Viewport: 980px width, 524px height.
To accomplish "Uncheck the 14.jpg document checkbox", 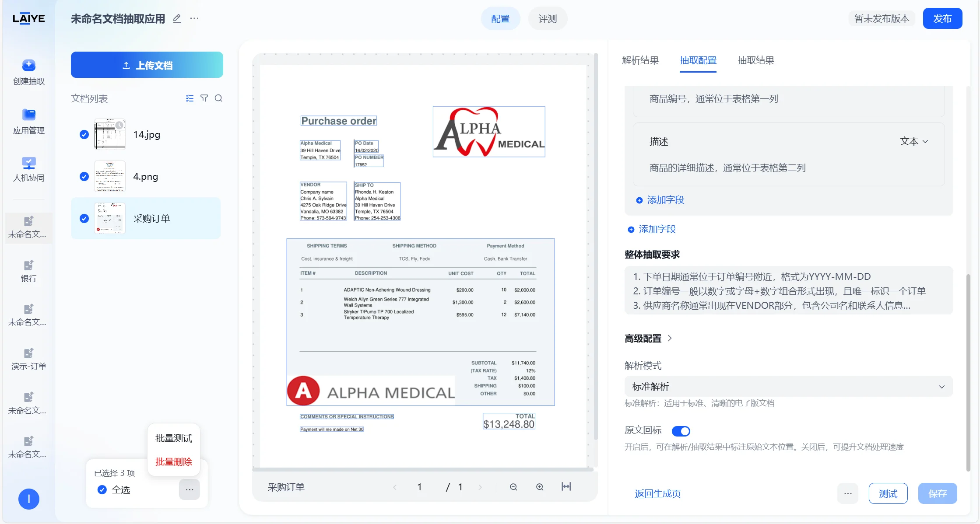I will pos(84,134).
